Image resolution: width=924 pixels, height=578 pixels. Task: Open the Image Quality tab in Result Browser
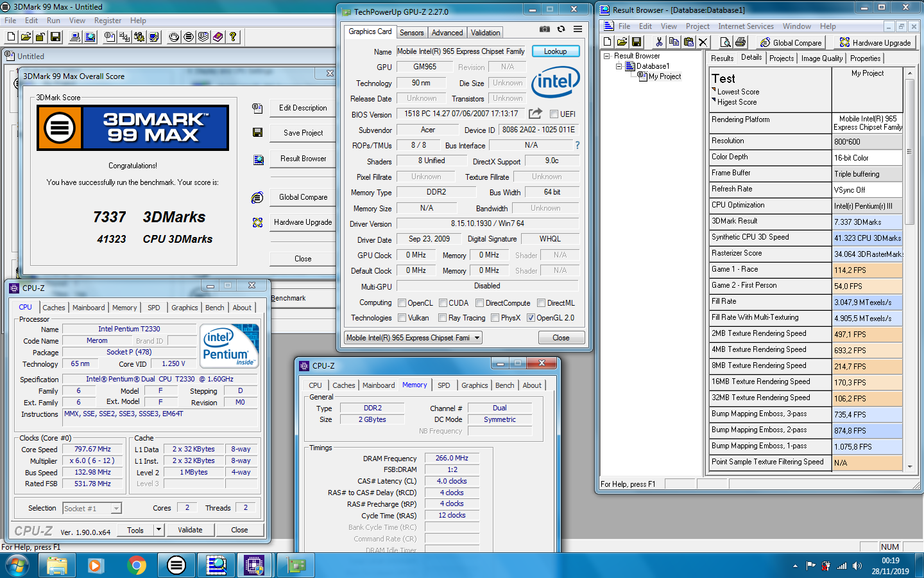pos(822,58)
